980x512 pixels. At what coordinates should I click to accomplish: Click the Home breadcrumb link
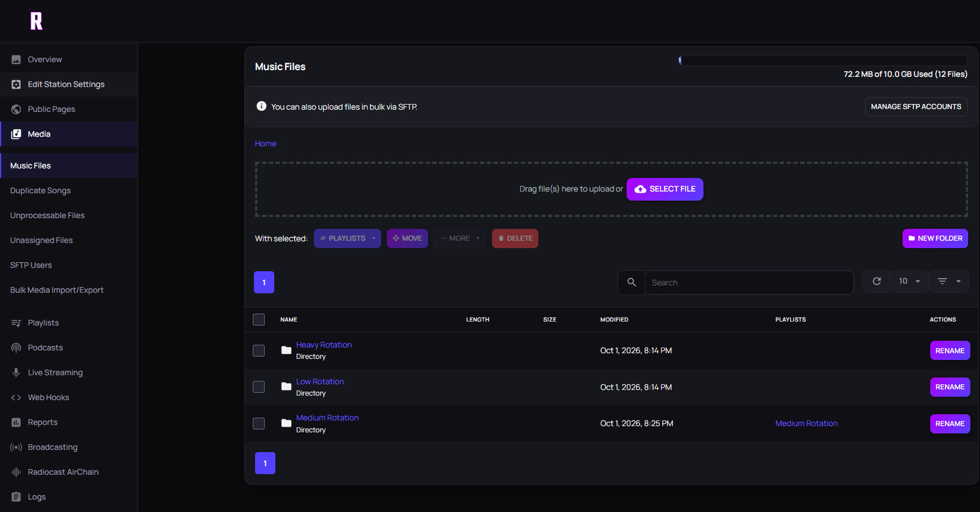tap(265, 144)
